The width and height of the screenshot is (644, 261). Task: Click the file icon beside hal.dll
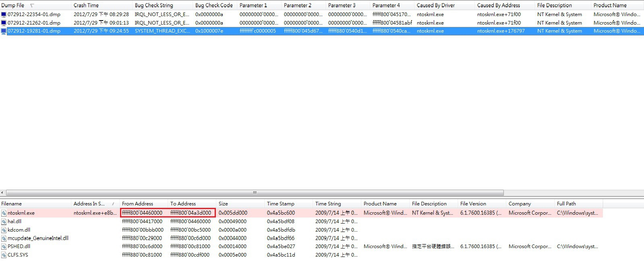4,221
